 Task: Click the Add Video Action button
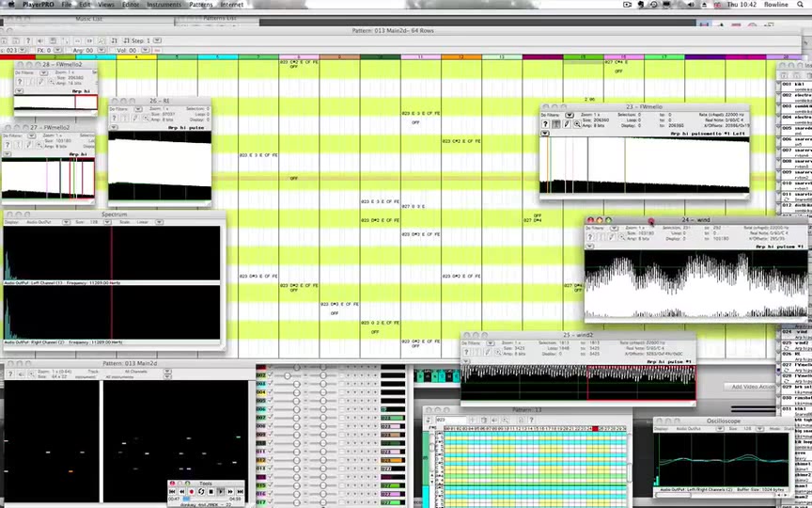click(754, 387)
